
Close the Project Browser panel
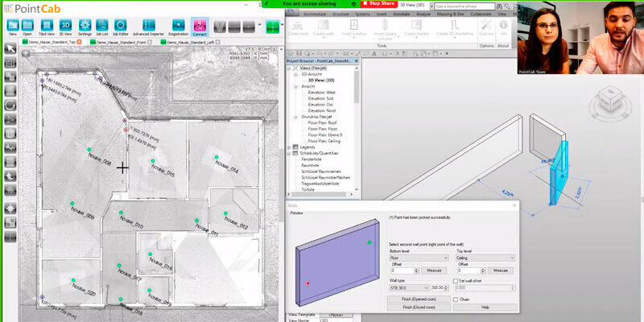pos(357,61)
